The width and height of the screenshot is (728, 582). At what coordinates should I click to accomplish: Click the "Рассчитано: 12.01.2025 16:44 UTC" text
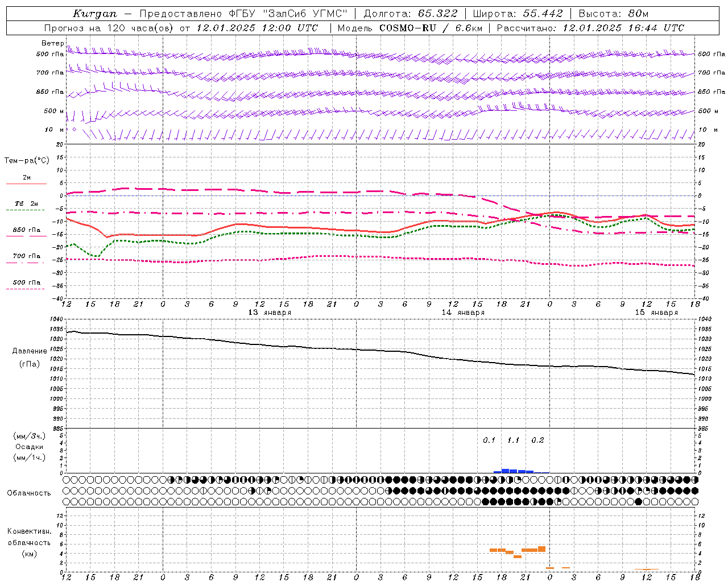pos(590,28)
